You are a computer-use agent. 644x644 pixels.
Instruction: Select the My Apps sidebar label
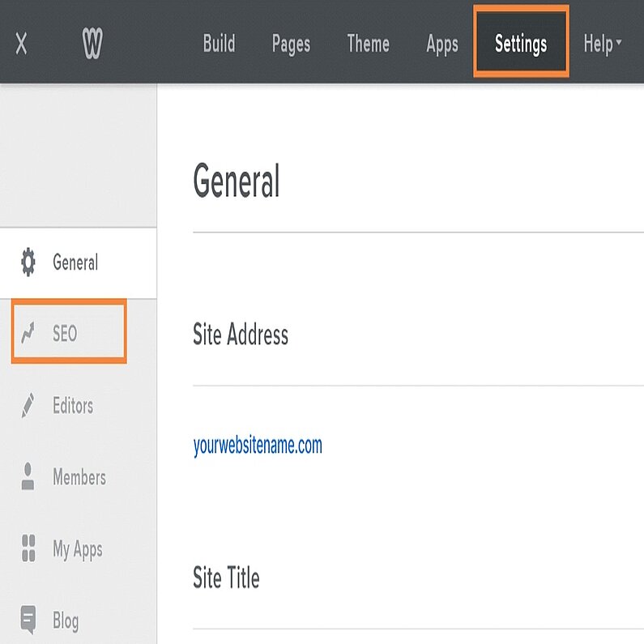[78, 548]
